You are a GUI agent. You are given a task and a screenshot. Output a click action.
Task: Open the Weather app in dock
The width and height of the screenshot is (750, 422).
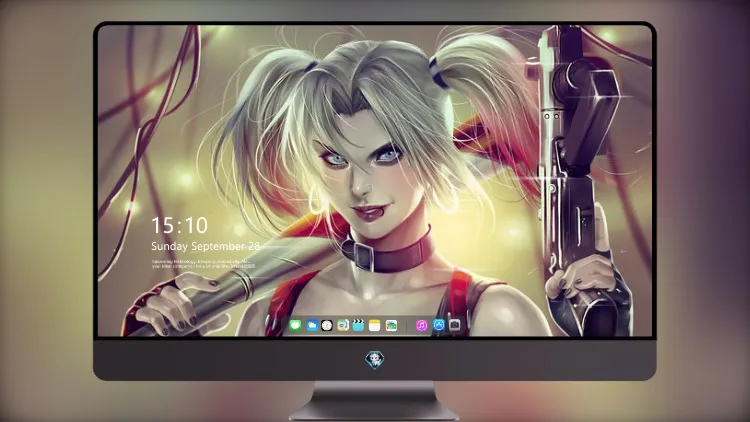pos(311,325)
